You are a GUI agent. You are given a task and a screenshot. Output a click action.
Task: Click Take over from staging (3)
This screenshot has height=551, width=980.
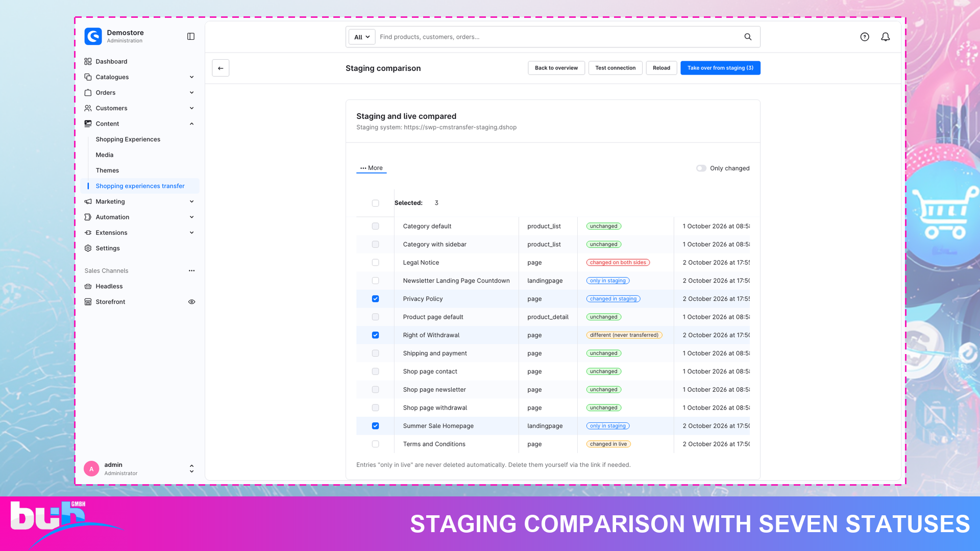point(720,68)
